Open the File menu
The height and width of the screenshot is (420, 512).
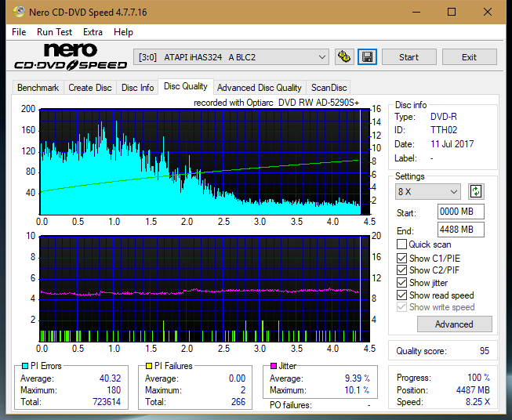[x=19, y=32]
